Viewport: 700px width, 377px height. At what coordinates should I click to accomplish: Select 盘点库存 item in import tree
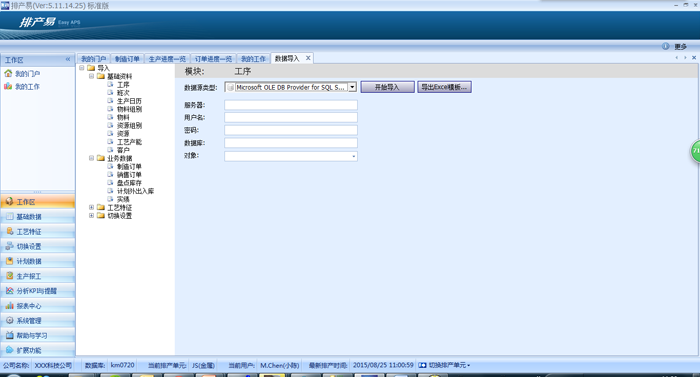tap(129, 183)
